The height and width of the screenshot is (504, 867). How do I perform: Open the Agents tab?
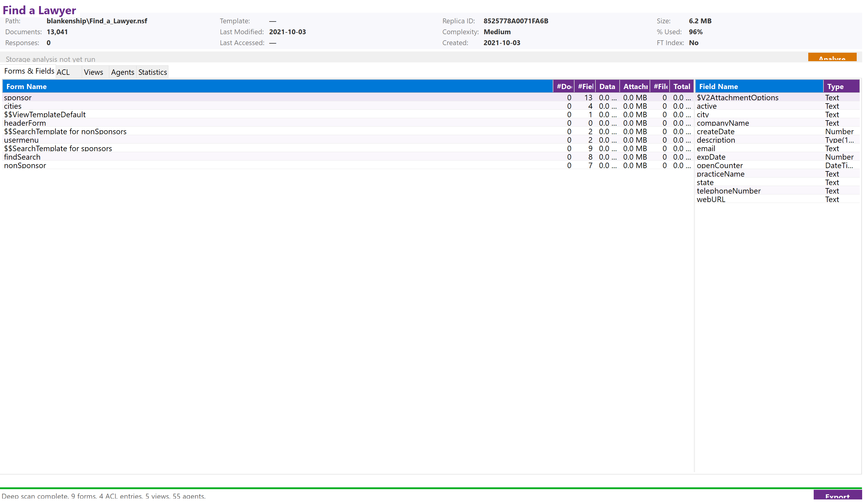(x=122, y=72)
